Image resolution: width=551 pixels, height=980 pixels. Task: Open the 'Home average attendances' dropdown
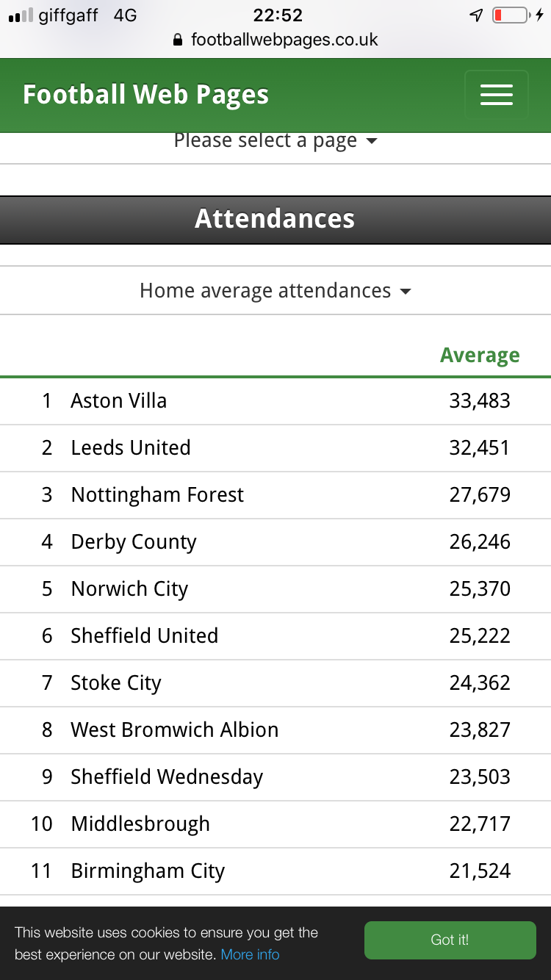pyautogui.click(x=275, y=290)
